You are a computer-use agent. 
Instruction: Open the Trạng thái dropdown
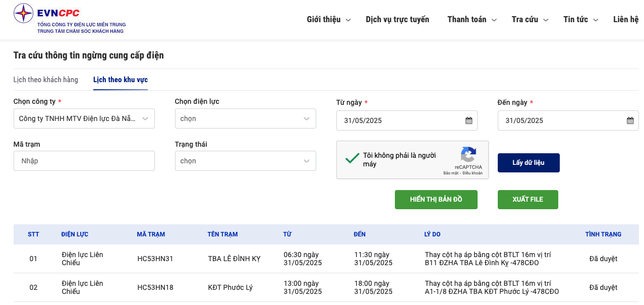click(245, 161)
